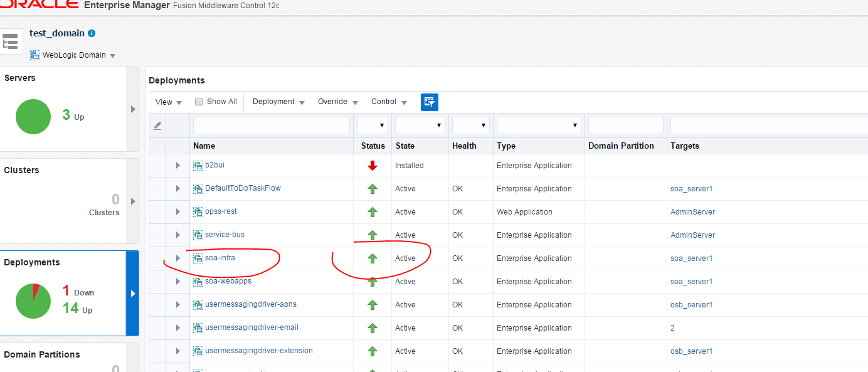Click the Targets filter input field
This screenshot has width=868, height=372.
769,125
